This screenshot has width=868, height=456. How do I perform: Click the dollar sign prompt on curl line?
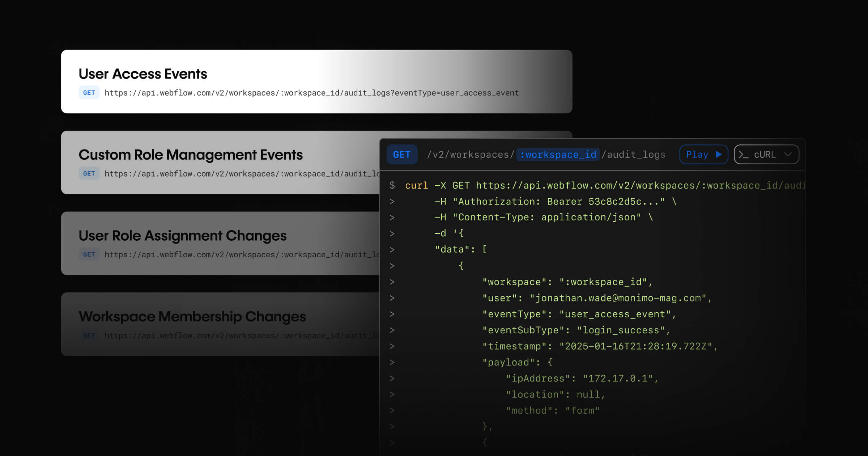pyautogui.click(x=392, y=185)
